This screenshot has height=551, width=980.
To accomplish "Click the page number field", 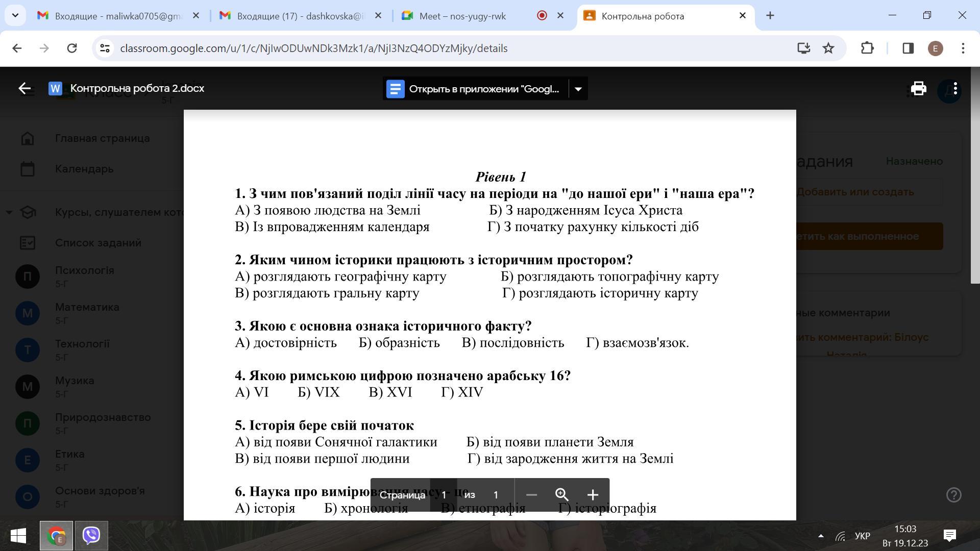I will tap(444, 494).
